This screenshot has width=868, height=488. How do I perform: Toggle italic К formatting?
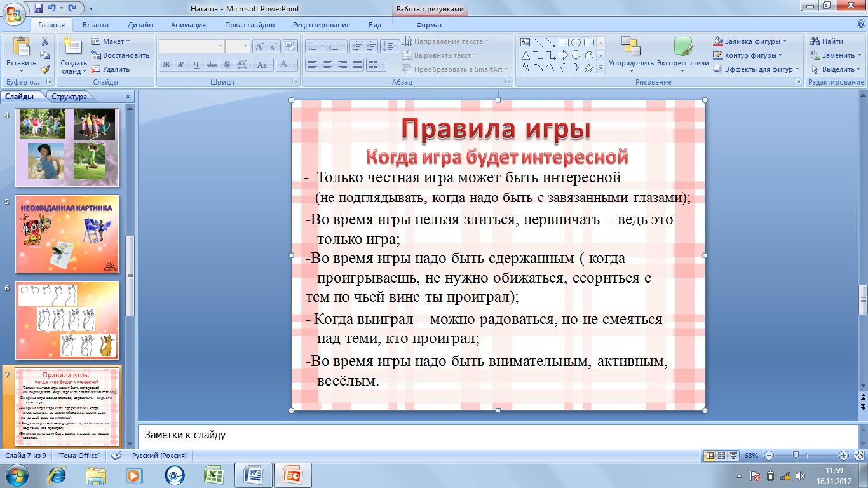click(x=180, y=64)
